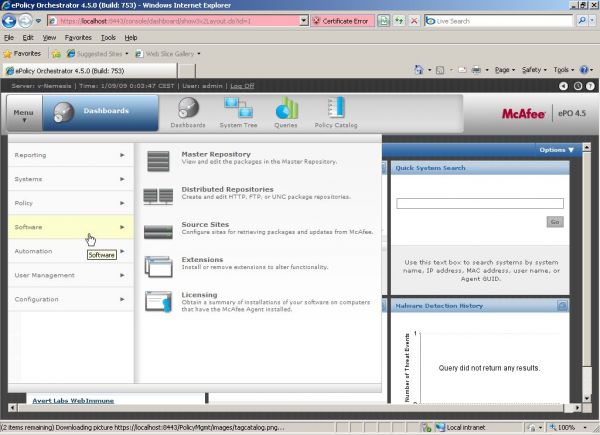Expand the Reporting submenu
The image size is (600, 435).
tap(71, 155)
